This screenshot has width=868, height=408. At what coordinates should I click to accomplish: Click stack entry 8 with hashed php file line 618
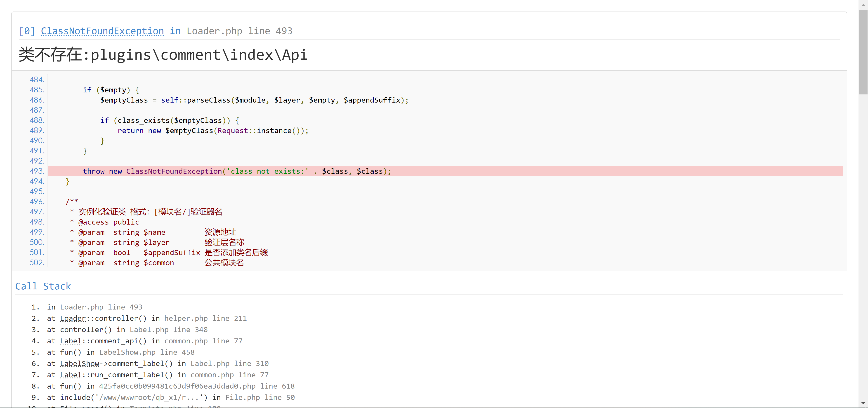coord(197,386)
